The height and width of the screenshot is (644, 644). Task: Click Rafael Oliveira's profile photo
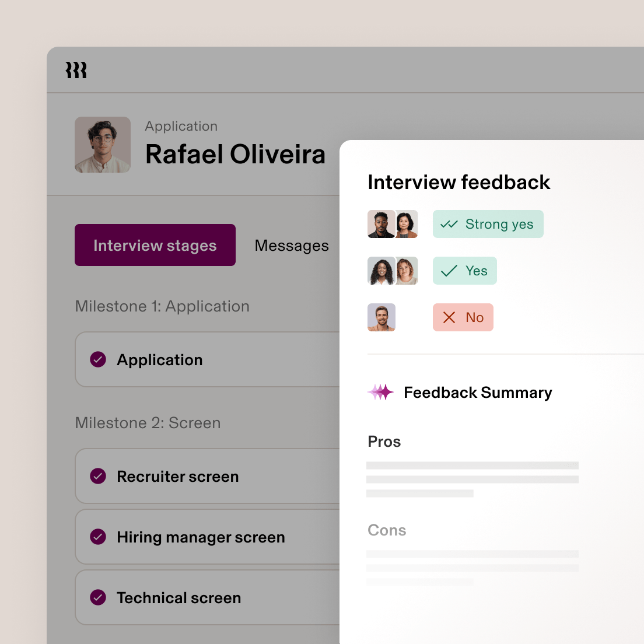(x=103, y=145)
